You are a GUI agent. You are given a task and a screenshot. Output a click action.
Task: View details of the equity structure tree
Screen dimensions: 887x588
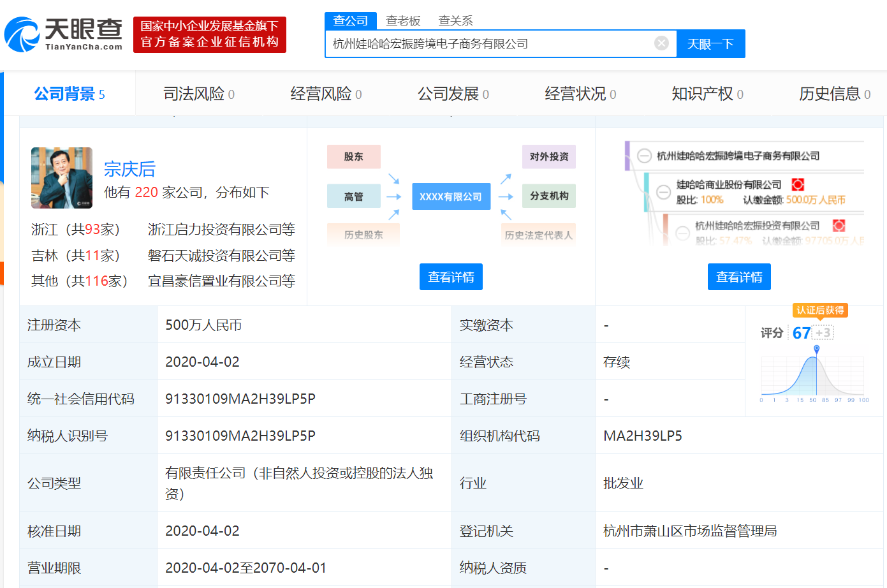point(739,277)
